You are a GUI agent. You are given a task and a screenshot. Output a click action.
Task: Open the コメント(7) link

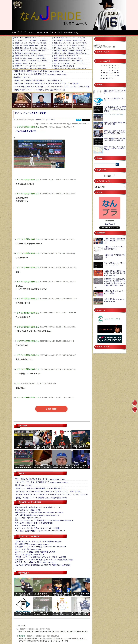51,120
